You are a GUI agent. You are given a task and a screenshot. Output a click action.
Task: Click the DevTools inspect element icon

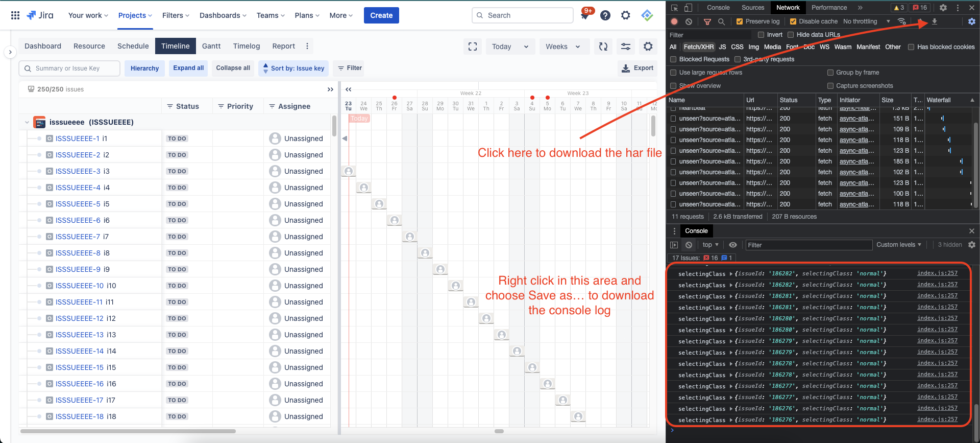click(x=674, y=8)
